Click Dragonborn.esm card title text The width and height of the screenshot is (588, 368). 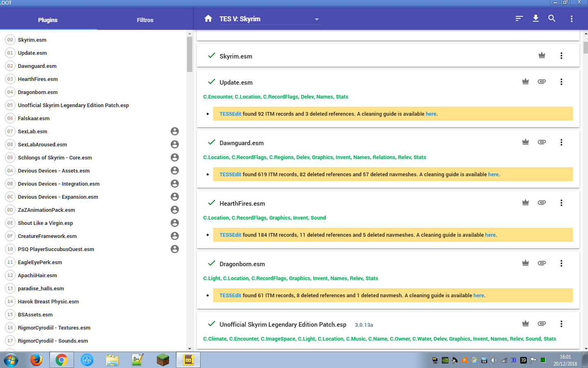(242, 264)
